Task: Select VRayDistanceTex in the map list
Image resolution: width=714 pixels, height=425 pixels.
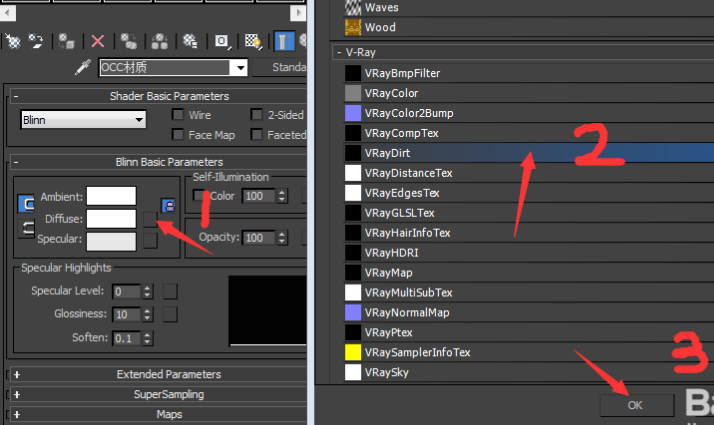Action: point(528,173)
